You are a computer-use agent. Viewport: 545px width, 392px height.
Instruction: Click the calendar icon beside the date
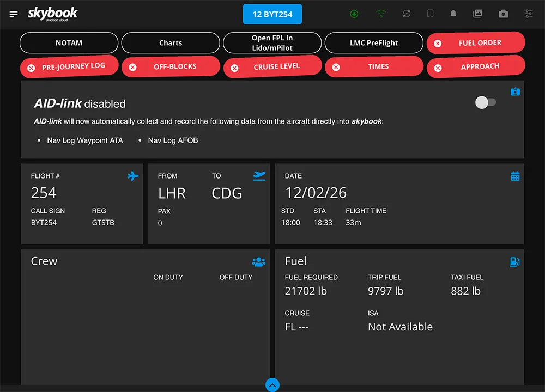(515, 176)
